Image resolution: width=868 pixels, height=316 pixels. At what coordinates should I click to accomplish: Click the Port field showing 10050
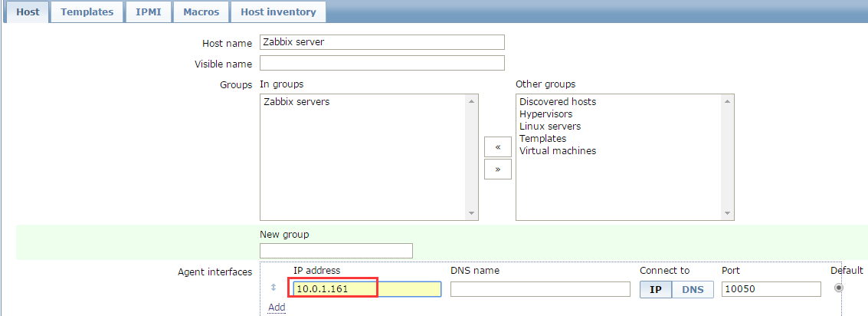(771, 289)
